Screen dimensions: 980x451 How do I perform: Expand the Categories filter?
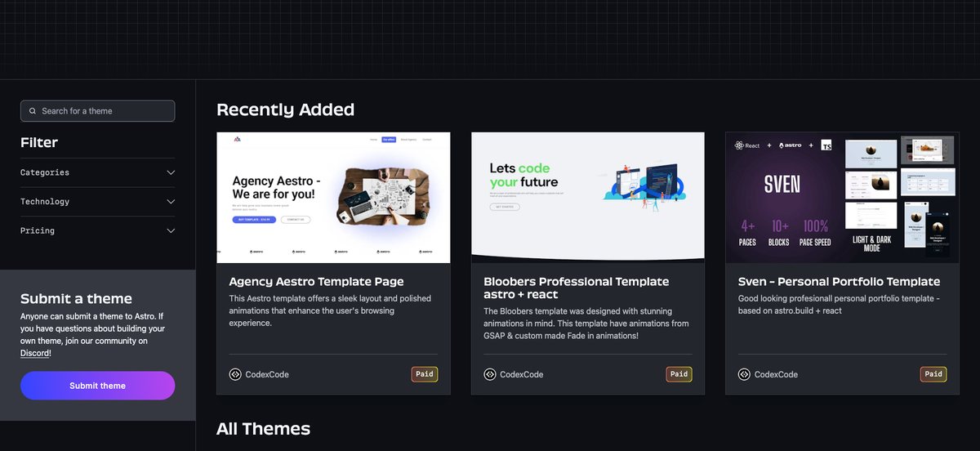tap(97, 172)
